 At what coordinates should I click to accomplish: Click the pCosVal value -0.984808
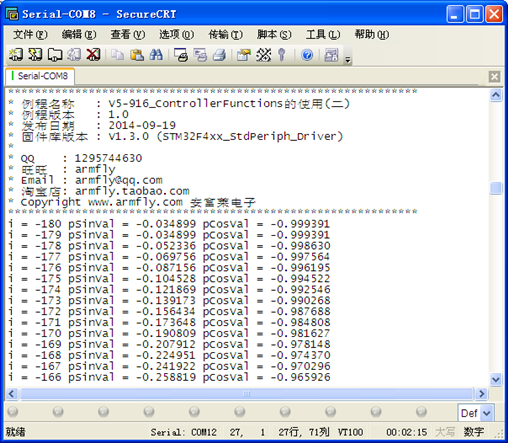point(300,322)
